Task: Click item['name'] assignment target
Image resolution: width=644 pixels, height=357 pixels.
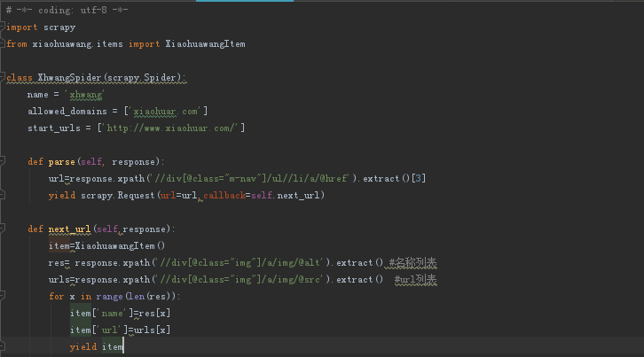Action: point(102,313)
